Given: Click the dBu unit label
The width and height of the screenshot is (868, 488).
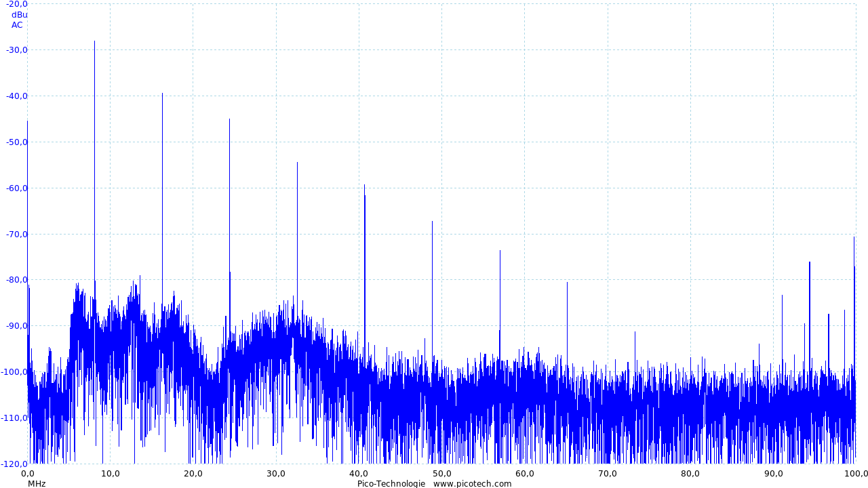Looking at the screenshot, I should click(x=20, y=14).
